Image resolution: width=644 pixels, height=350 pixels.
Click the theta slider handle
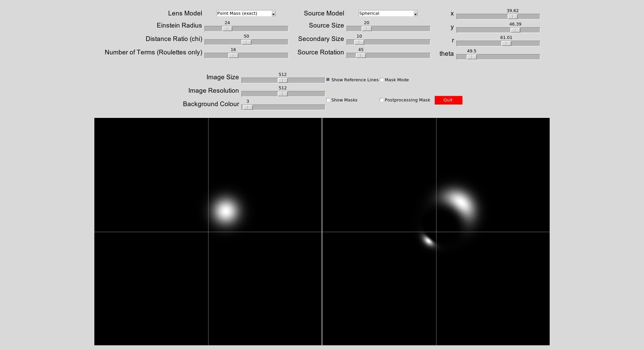pos(472,57)
